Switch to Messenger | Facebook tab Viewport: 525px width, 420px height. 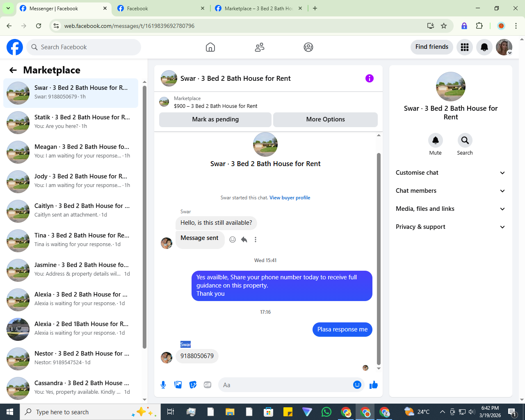[x=64, y=8]
